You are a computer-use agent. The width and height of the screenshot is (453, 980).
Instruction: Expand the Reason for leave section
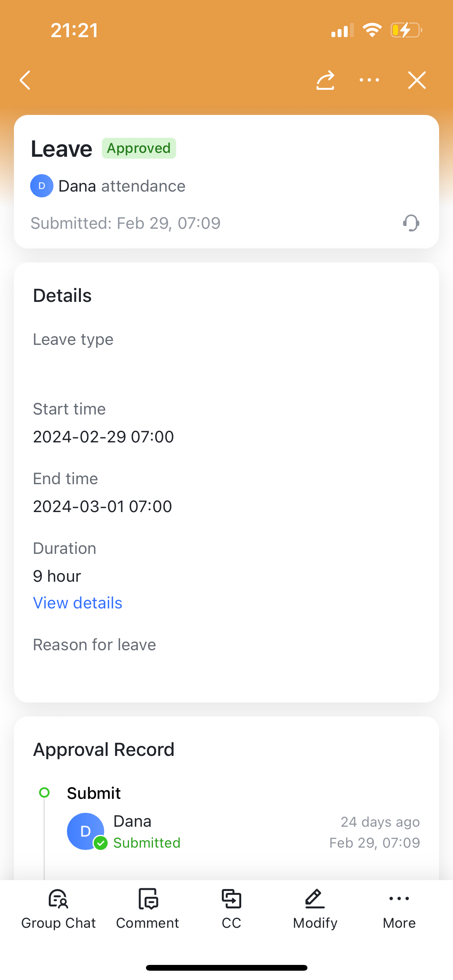(94, 644)
